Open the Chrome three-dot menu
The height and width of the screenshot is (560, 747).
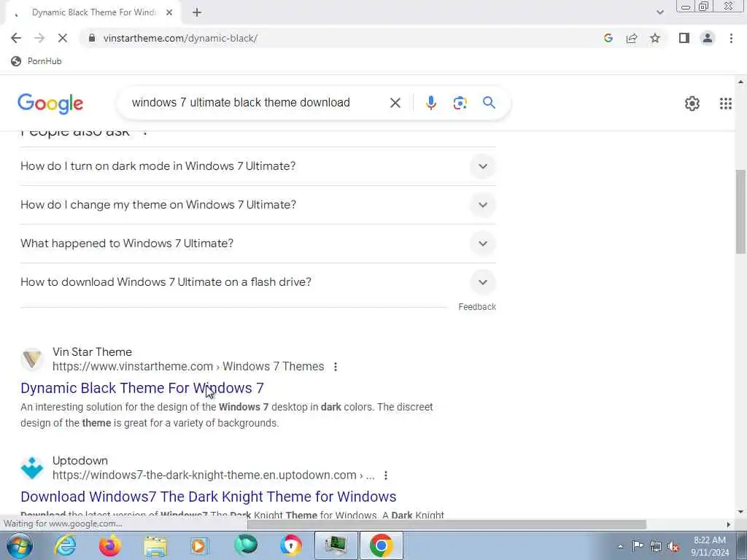(731, 38)
